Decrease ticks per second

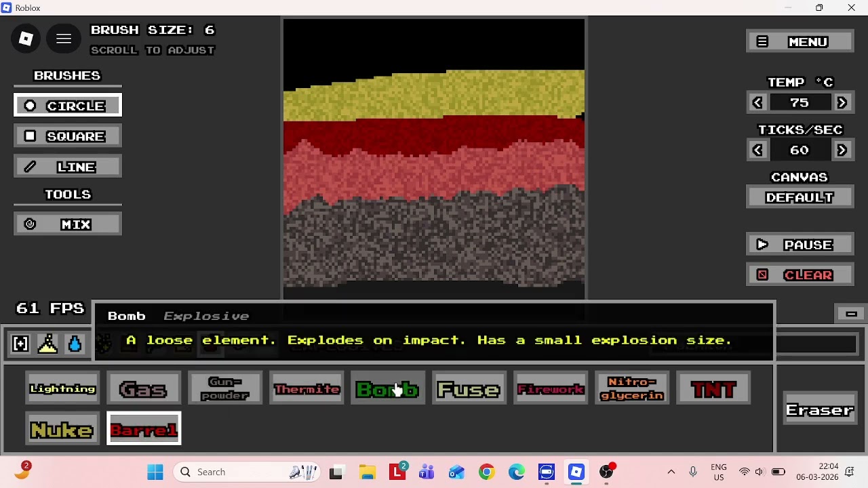pyautogui.click(x=758, y=150)
